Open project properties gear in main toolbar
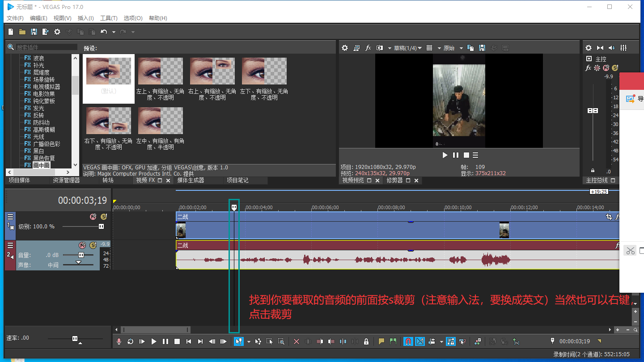 click(57, 32)
